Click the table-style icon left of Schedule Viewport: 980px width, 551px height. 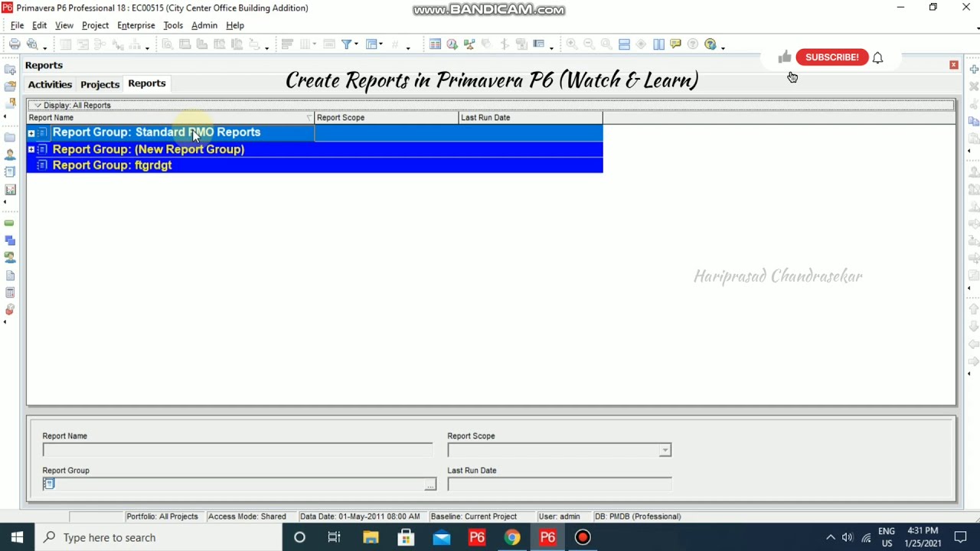(x=435, y=44)
